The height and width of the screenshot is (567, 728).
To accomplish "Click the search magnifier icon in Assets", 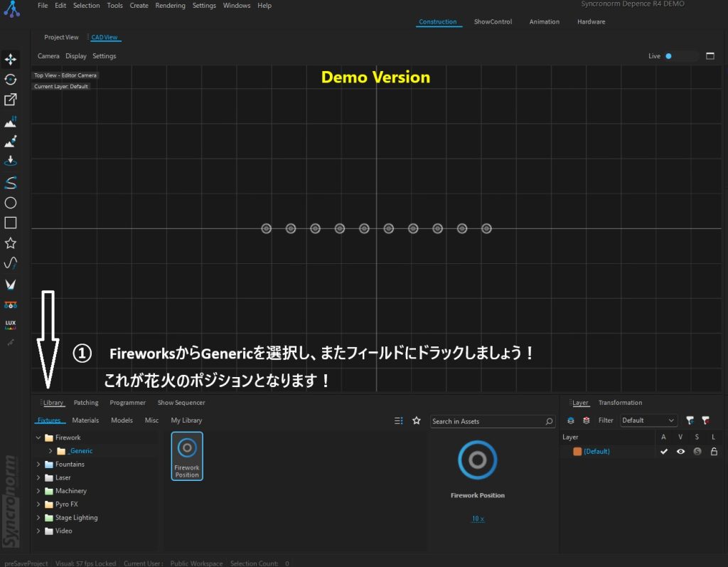I will pos(550,422).
